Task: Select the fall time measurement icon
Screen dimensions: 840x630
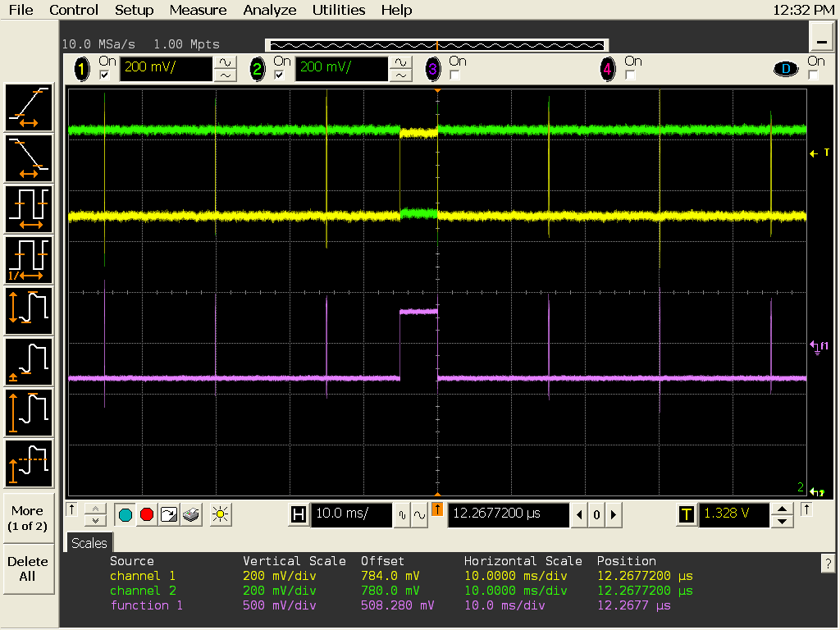Action: tap(30, 157)
